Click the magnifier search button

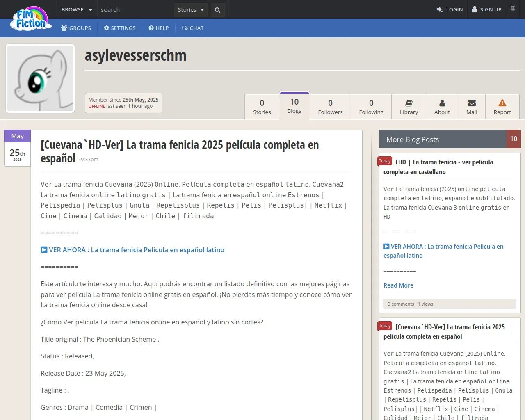pos(218,10)
